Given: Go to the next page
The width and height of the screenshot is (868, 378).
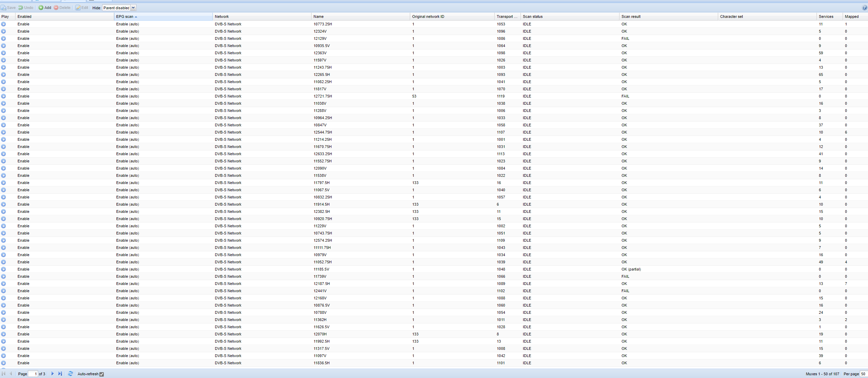Looking at the screenshot, I should point(53,374).
